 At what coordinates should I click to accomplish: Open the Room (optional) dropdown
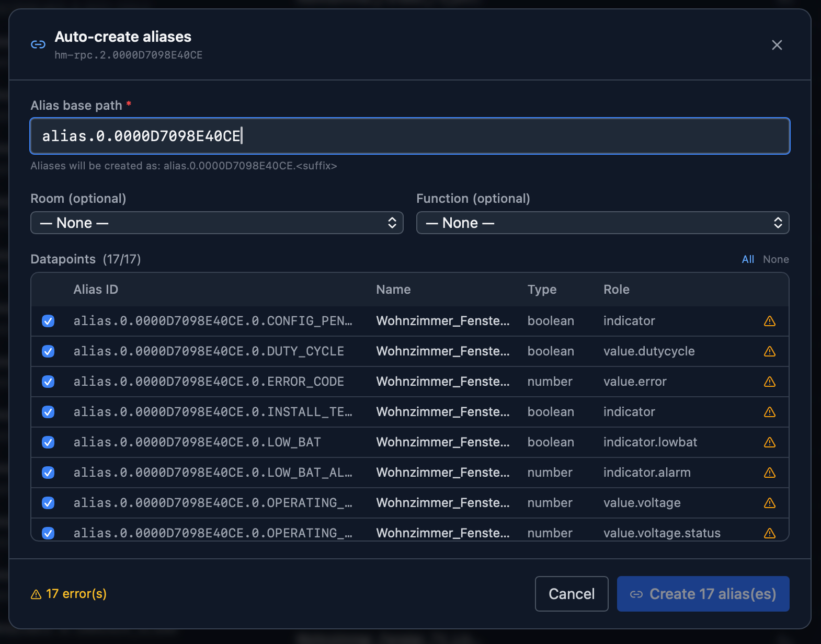click(x=217, y=223)
